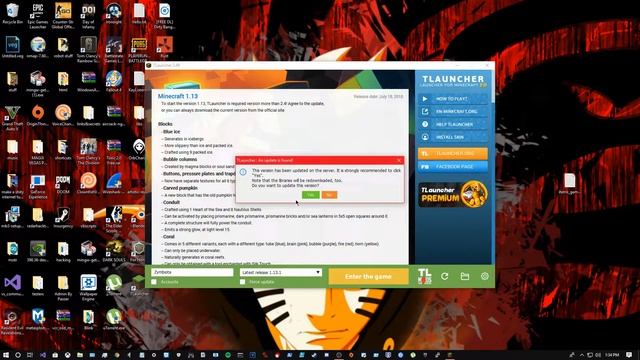Open the Facebook page button

click(x=453, y=167)
